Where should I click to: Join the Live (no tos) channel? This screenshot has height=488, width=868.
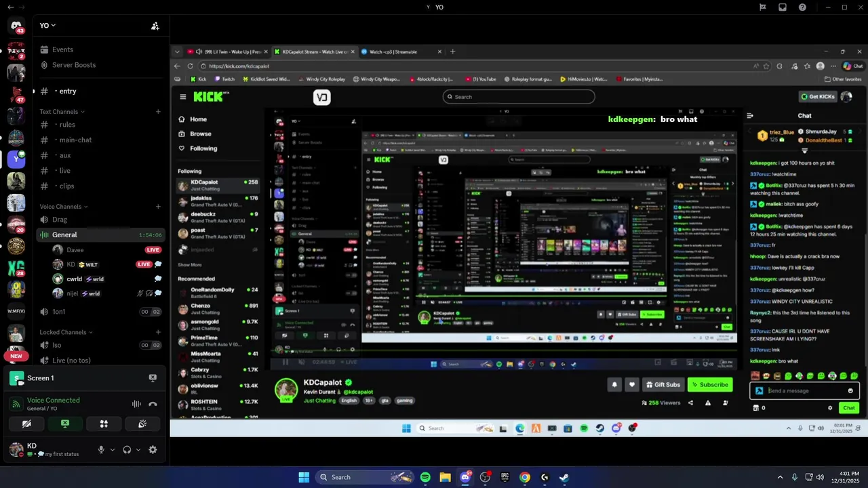(x=100, y=360)
